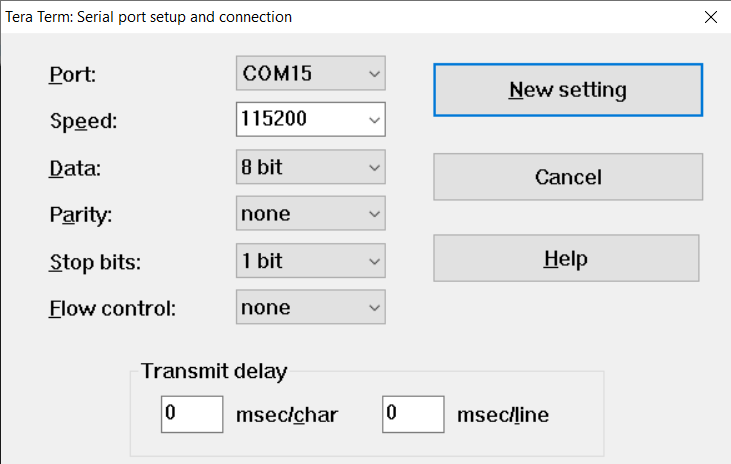
Task: Click the Parity: label
Action: tap(81, 215)
